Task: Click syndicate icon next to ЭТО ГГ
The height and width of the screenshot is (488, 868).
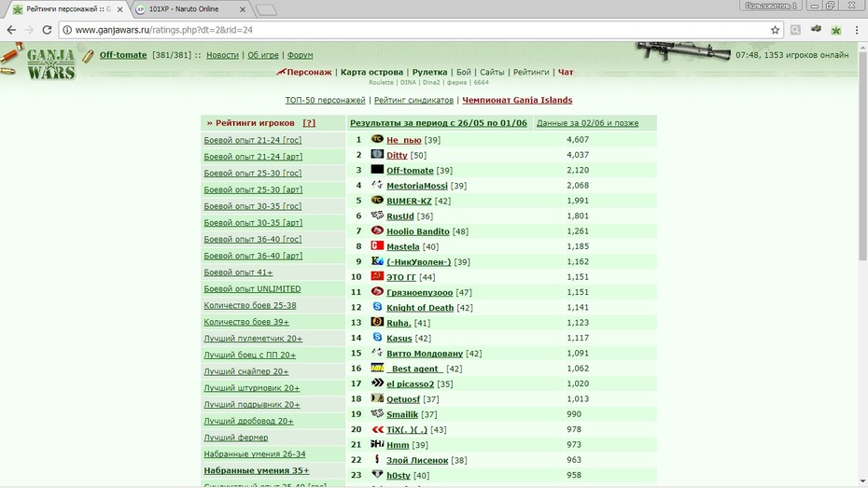Action: 377,275
